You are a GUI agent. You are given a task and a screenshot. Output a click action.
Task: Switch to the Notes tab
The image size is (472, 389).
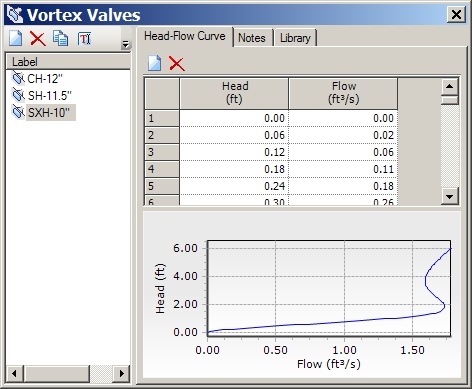coord(252,38)
